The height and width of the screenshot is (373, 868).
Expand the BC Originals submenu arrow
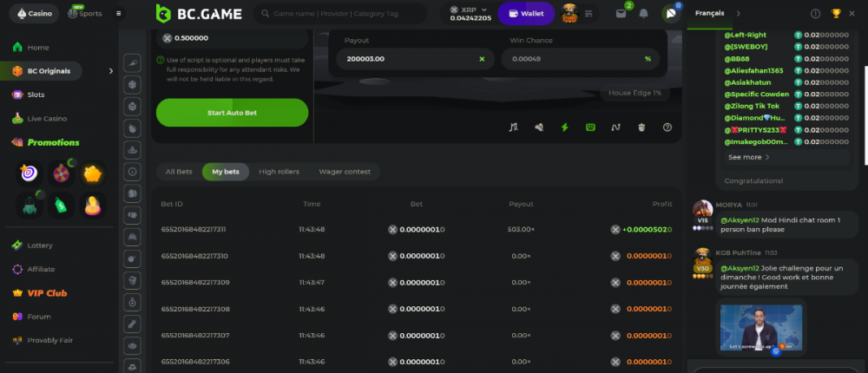110,71
